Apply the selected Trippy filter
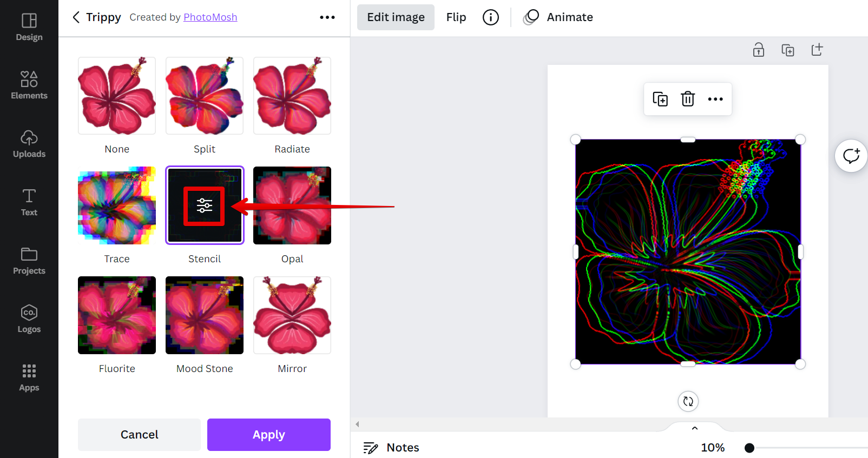This screenshot has width=868, height=458. click(268, 434)
